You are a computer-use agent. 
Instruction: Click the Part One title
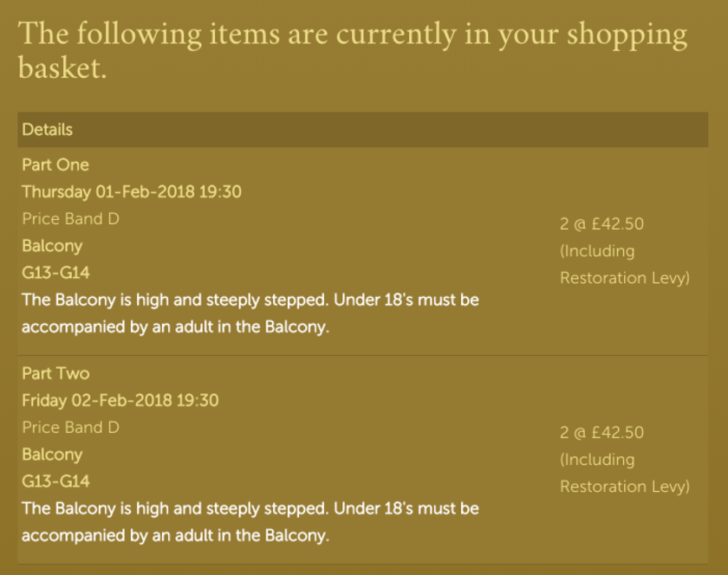(55, 165)
